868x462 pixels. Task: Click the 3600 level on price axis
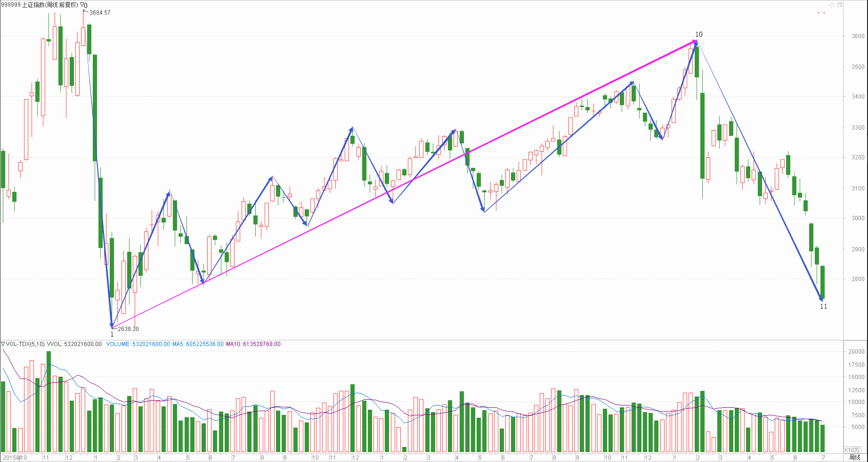[858, 36]
